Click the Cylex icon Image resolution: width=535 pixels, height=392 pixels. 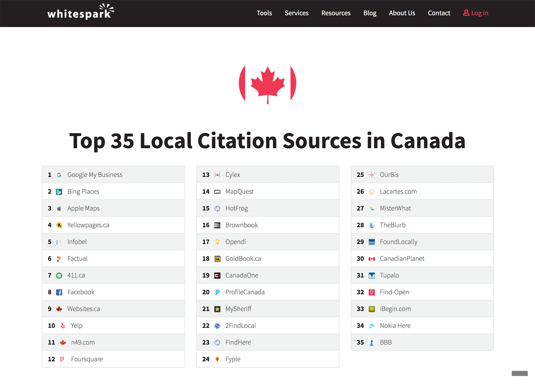point(217,175)
